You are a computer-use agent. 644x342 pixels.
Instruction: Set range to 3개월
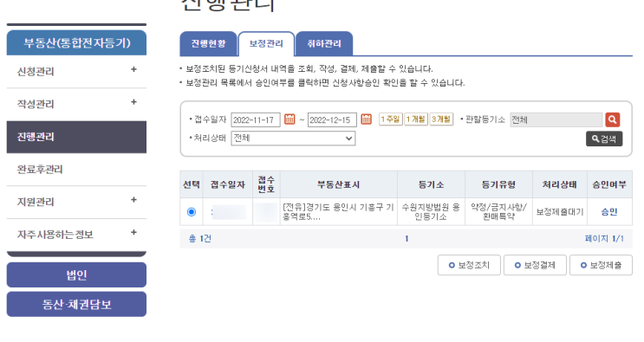coord(441,119)
